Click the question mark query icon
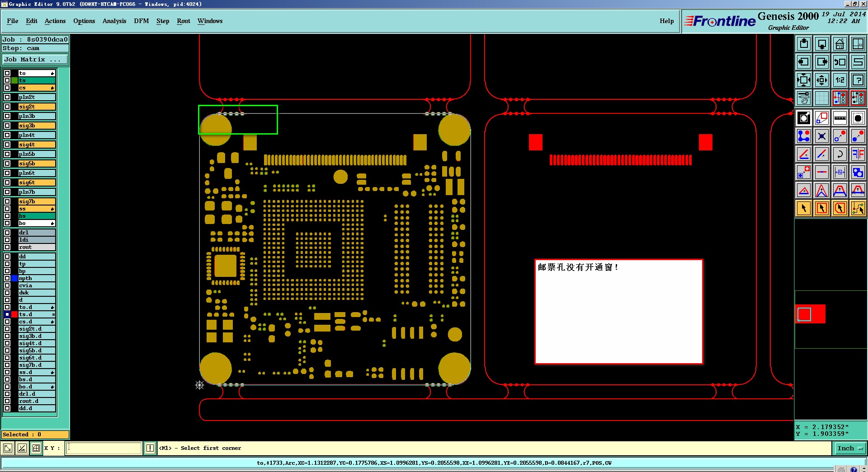This screenshot has height=472, width=868. tap(858, 80)
